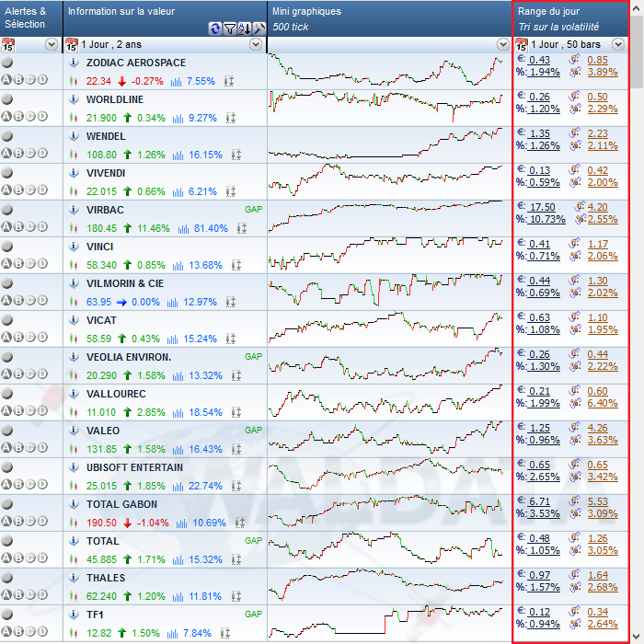This screenshot has width=644, height=644.
Task: Click range icon after 7.84% for TF1
Action: click(225, 633)
